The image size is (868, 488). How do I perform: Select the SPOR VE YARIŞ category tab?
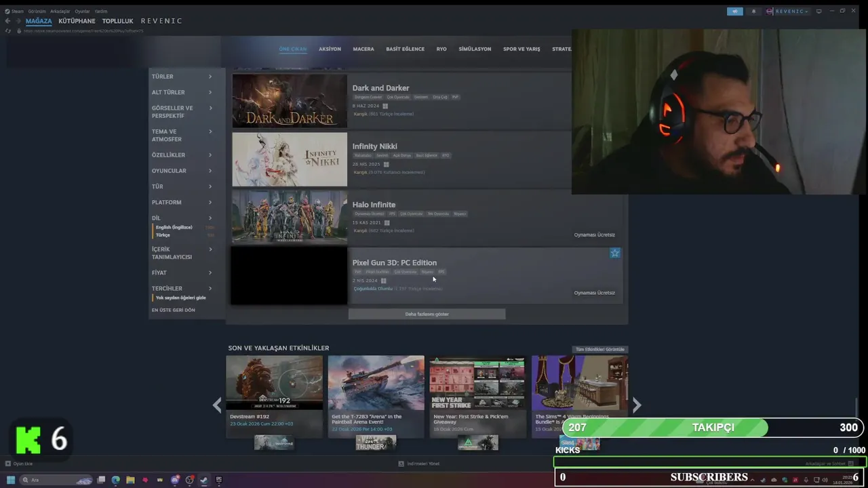point(521,49)
